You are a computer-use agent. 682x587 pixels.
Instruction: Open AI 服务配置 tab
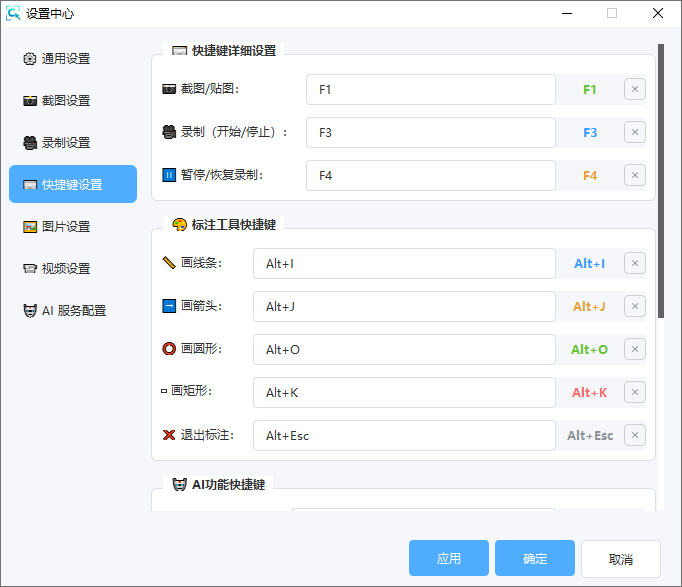(x=73, y=310)
